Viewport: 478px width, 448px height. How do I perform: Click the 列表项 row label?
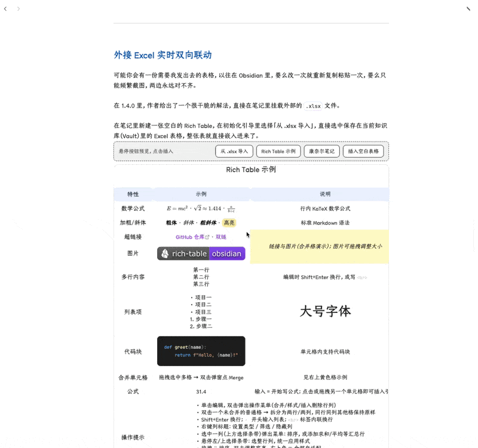coord(133,312)
